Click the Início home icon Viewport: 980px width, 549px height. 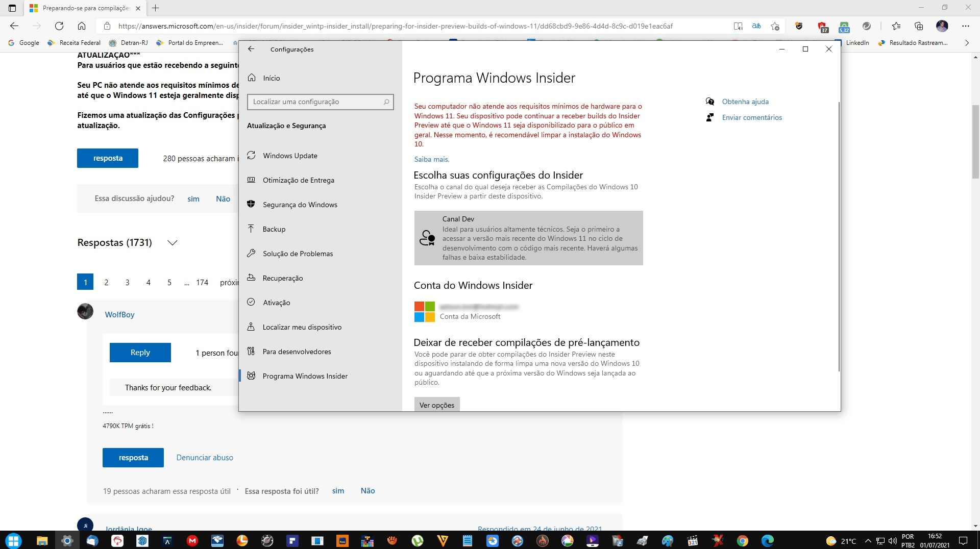click(x=252, y=78)
